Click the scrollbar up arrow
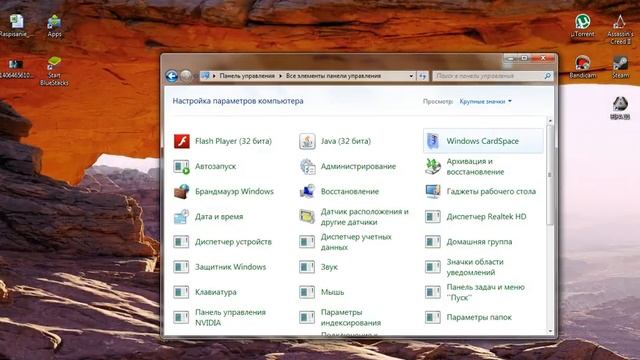 click(550, 121)
